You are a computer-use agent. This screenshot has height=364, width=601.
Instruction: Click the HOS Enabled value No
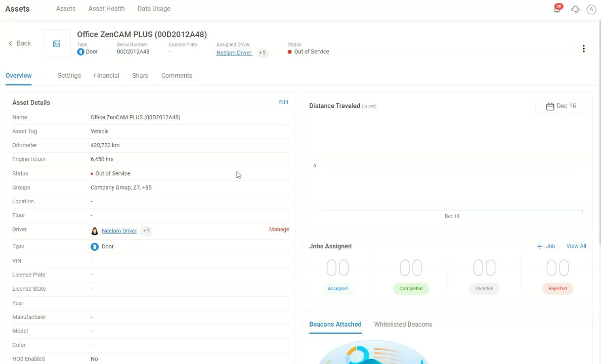point(94,359)
